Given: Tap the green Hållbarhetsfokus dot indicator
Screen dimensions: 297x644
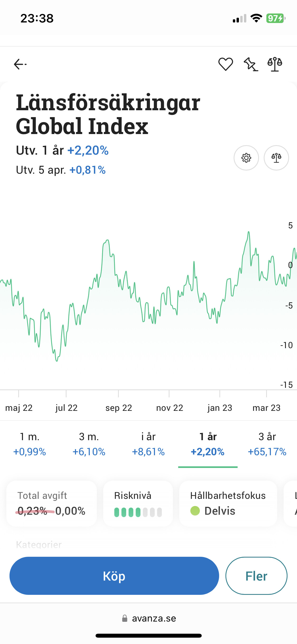Looking at the screenshot, I should (195, 511).
